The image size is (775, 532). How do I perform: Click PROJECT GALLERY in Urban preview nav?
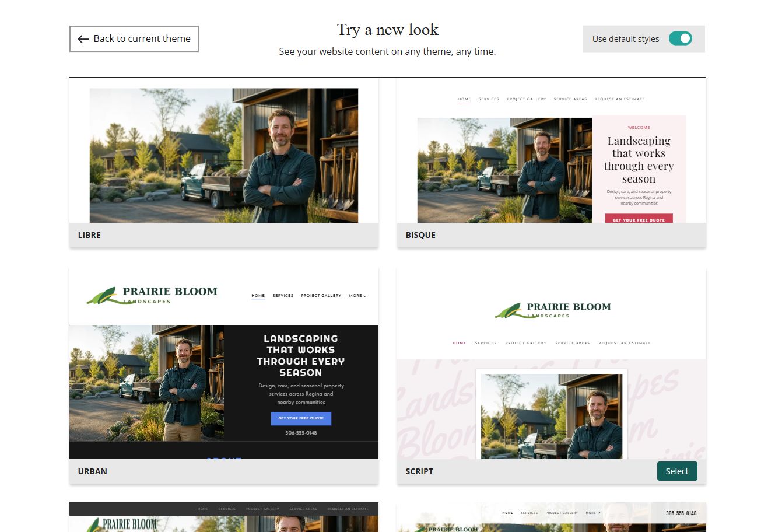click(321, 296)
